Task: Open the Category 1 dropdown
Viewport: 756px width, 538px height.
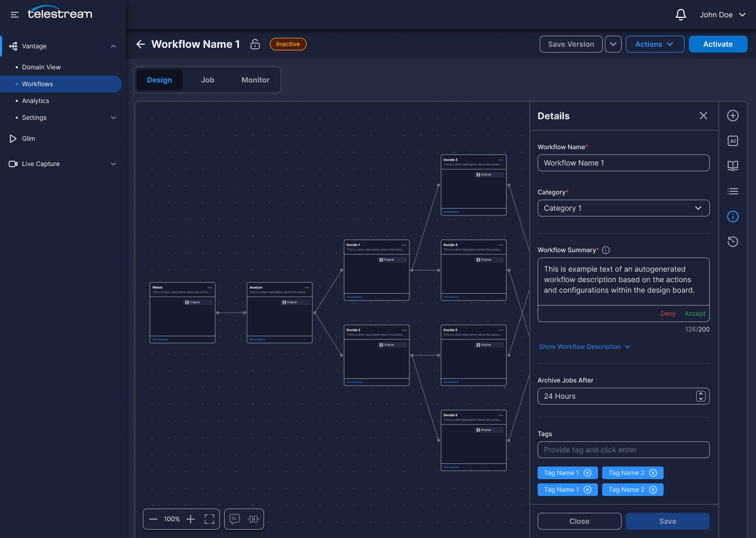Action: click(x=623, y=208)
